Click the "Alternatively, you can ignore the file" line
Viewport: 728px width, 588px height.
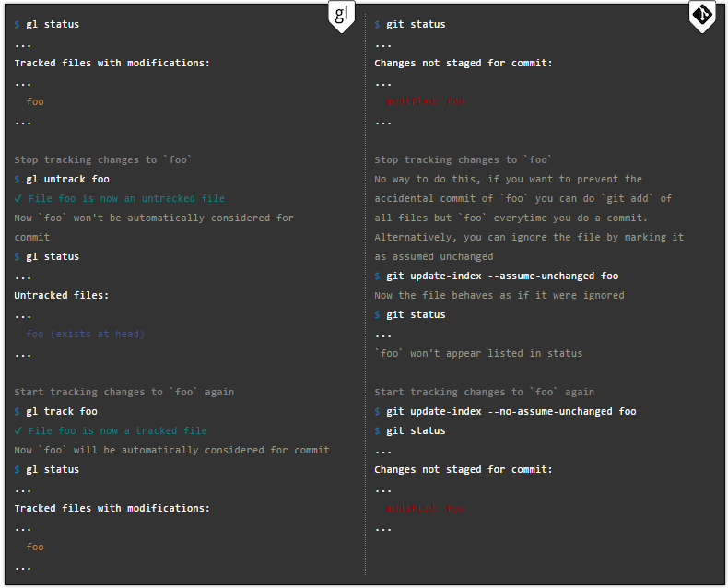coord(529,237)
